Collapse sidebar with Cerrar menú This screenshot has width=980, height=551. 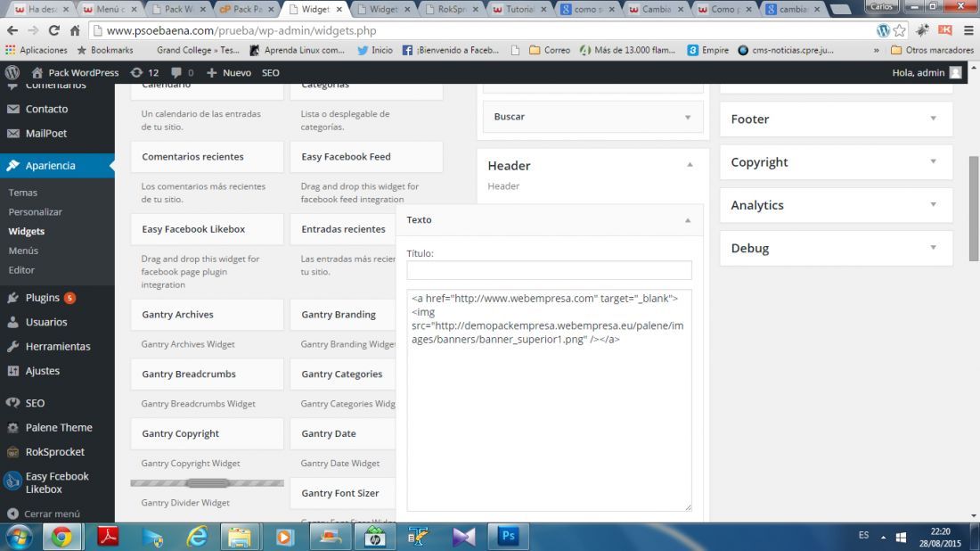tap(44, 514)
